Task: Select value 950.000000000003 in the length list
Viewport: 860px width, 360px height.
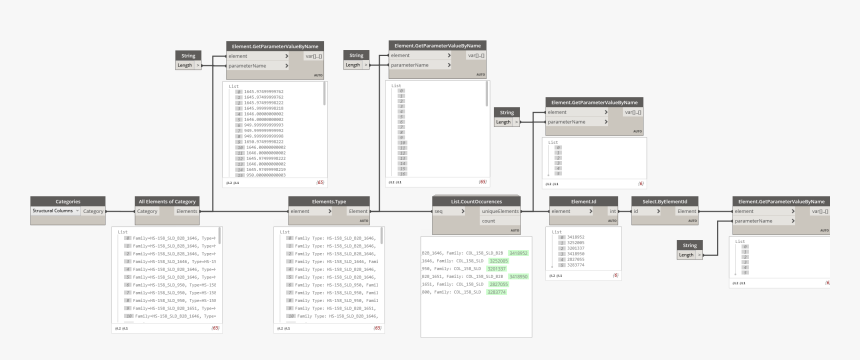Action: pyautogui.click(x=265, y=175)
